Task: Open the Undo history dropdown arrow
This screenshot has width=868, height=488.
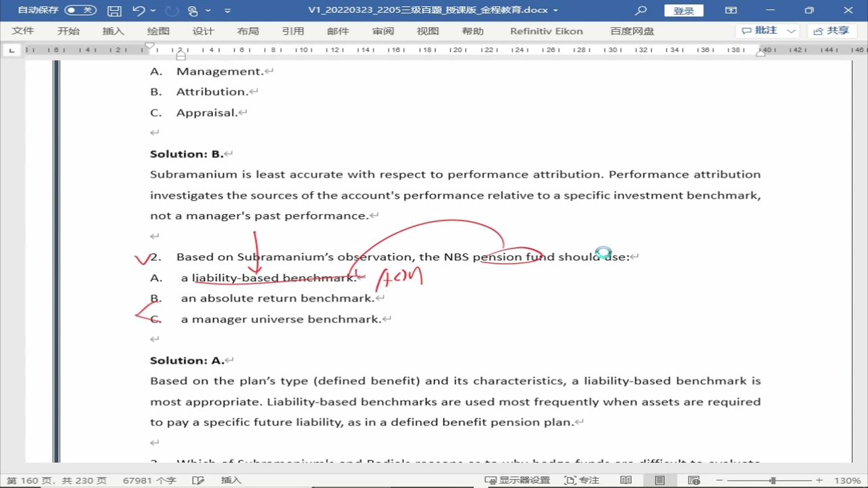Action: click(x=153, y=11)
